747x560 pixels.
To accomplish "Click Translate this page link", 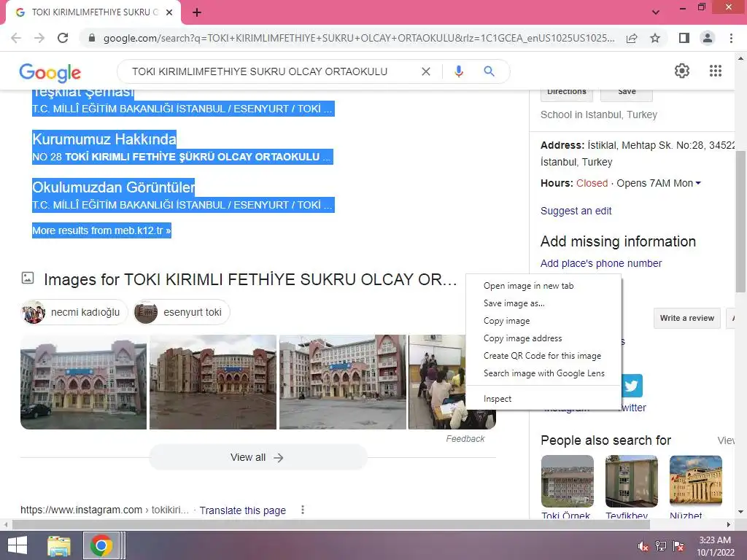I will pos(242,510).
